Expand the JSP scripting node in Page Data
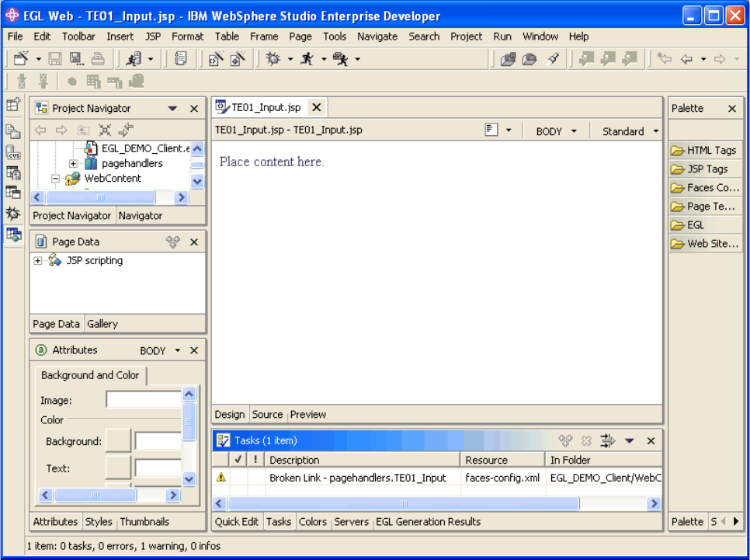 coord(37,260)
